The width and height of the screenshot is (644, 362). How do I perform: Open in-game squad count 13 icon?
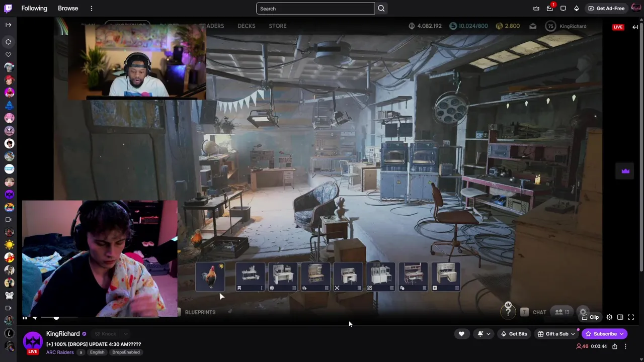562,312
